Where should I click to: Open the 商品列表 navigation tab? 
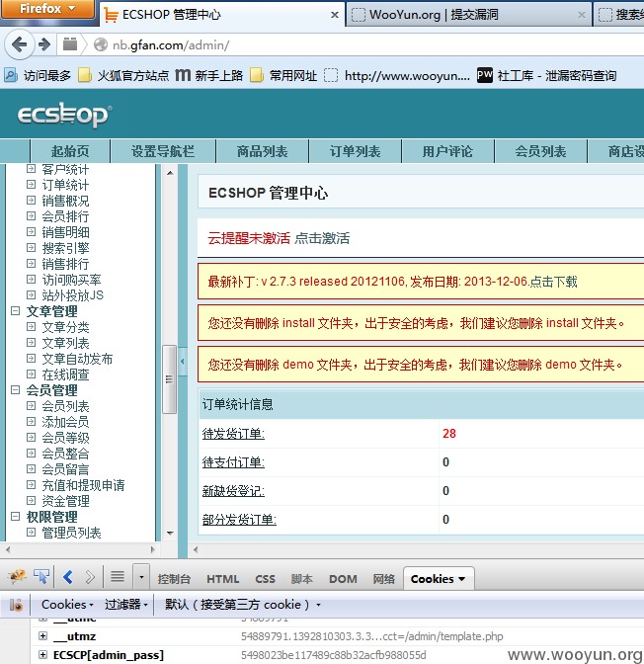(x=262, y=151)
